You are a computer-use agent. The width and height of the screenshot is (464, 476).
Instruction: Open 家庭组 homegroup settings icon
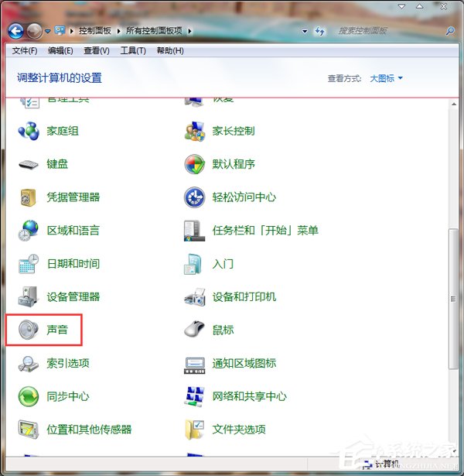point(29,131)
